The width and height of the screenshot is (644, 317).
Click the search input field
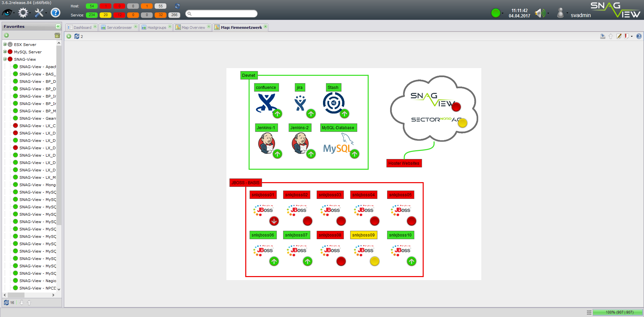point(221,14)
